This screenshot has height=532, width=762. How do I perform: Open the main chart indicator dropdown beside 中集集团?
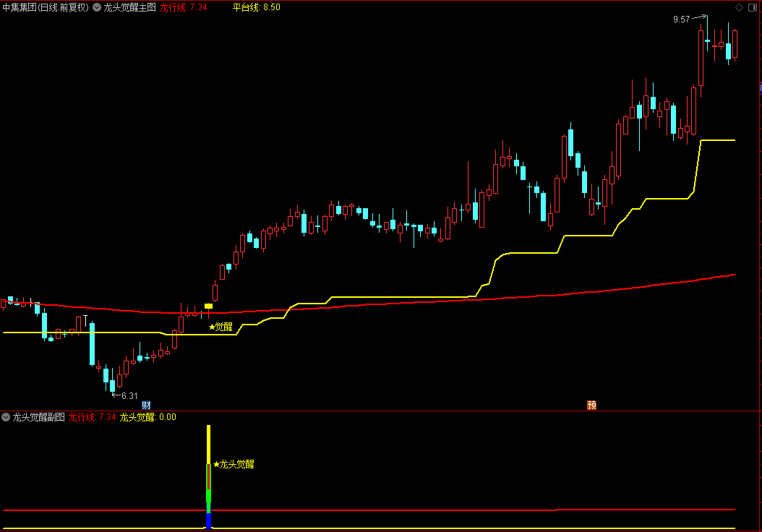pyautogui.click(x=97, y=7)
